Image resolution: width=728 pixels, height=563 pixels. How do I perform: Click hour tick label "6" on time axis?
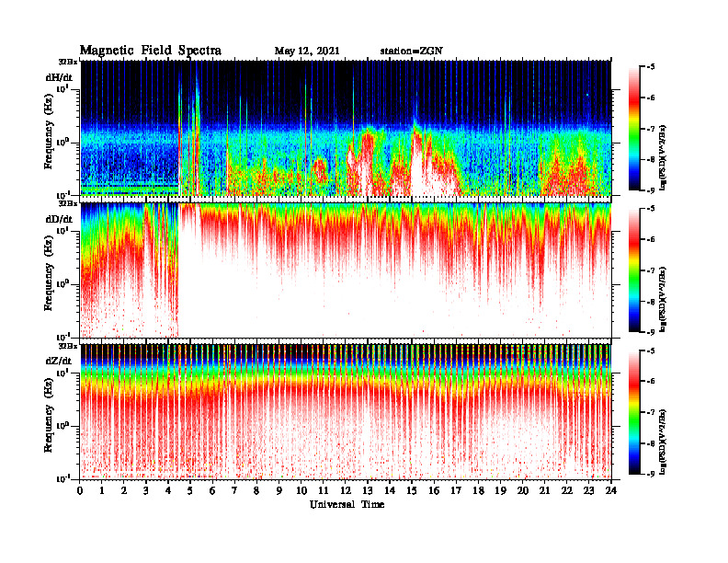(x=212, y=491)
